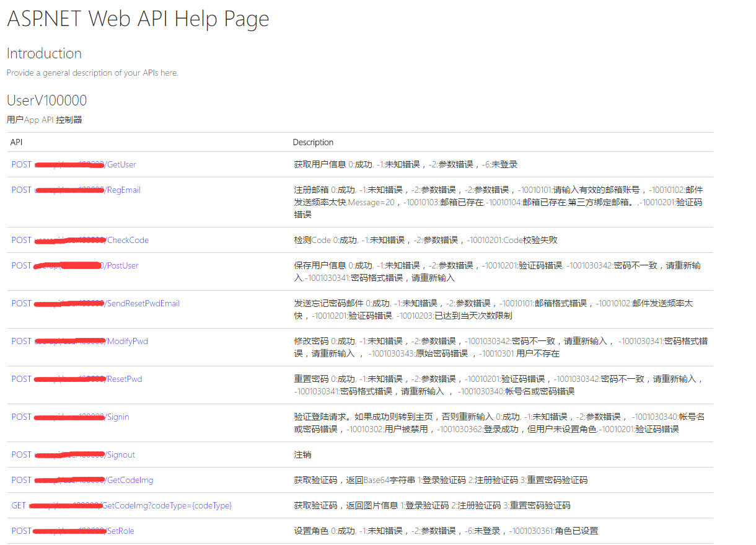Click the API column header
This screenshot has height=545, width=756.
(17, 142)
